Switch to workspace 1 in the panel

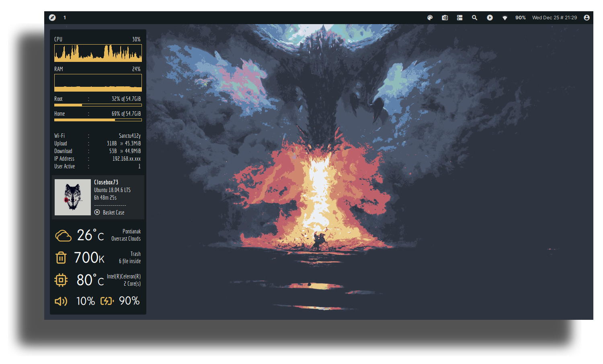(65, 18)
